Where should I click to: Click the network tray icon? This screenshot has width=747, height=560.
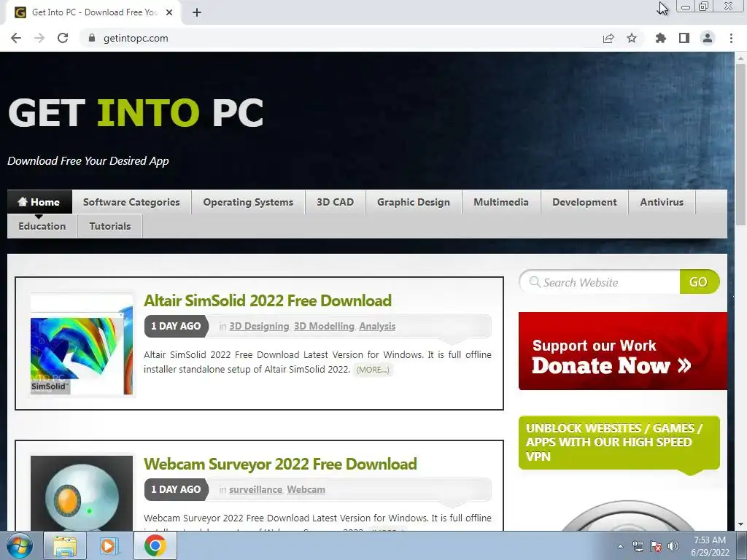point(638,546)
